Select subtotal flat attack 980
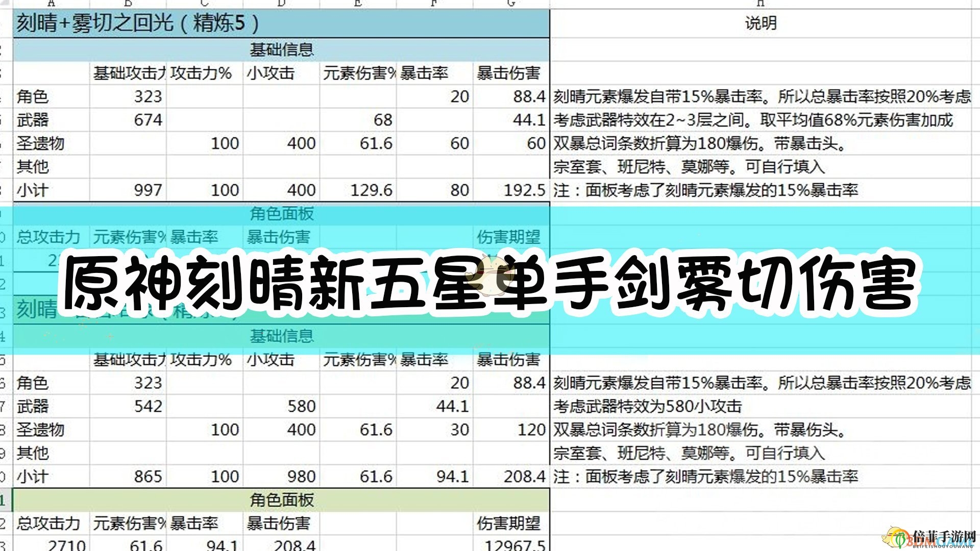The image size is (980, 551). [282, 477]
